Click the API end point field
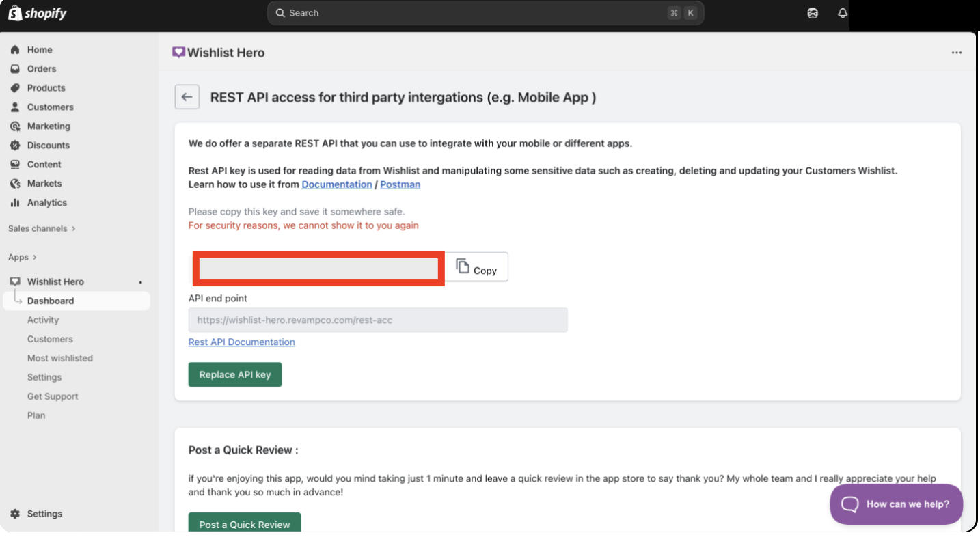Screen dimensions: 980x537 (377, 320)
